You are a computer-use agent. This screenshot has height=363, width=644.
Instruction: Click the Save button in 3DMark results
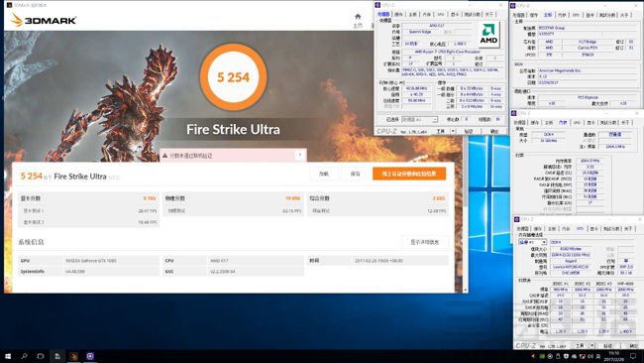click(356, 174)
